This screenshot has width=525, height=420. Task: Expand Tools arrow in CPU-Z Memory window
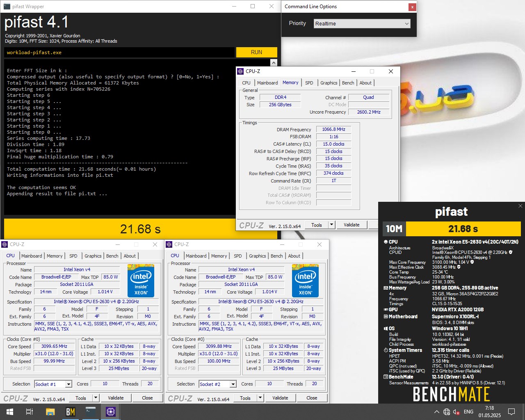click(332, 225)
